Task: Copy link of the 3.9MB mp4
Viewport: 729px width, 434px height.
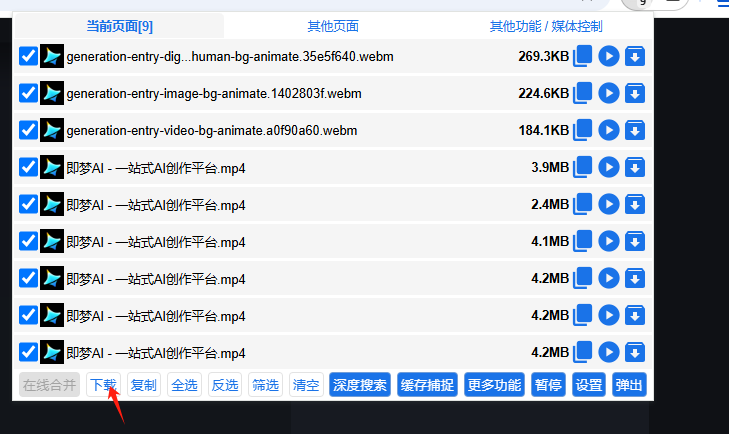Action: [583, 167]
